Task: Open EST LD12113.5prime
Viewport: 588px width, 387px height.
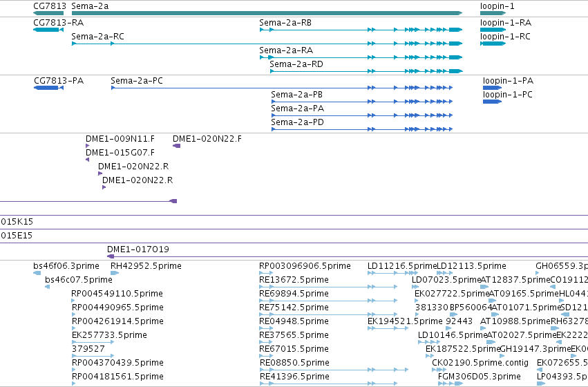Action: coord(471,266)
